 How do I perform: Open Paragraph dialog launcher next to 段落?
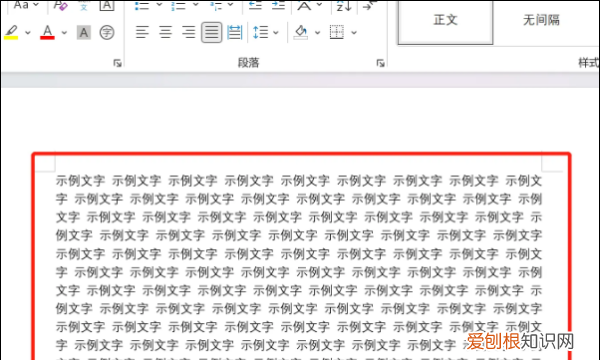click(x=380, y=63)
